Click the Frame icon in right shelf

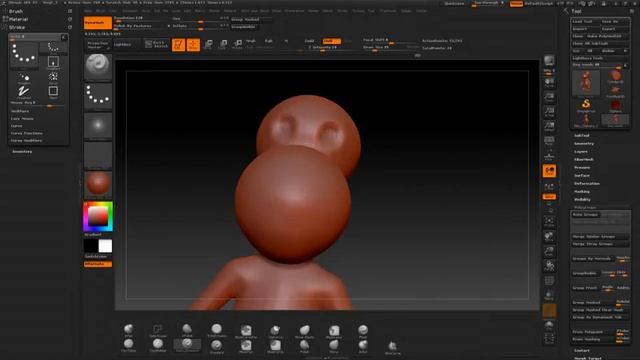pyautogui.click(x=549, y=222)
